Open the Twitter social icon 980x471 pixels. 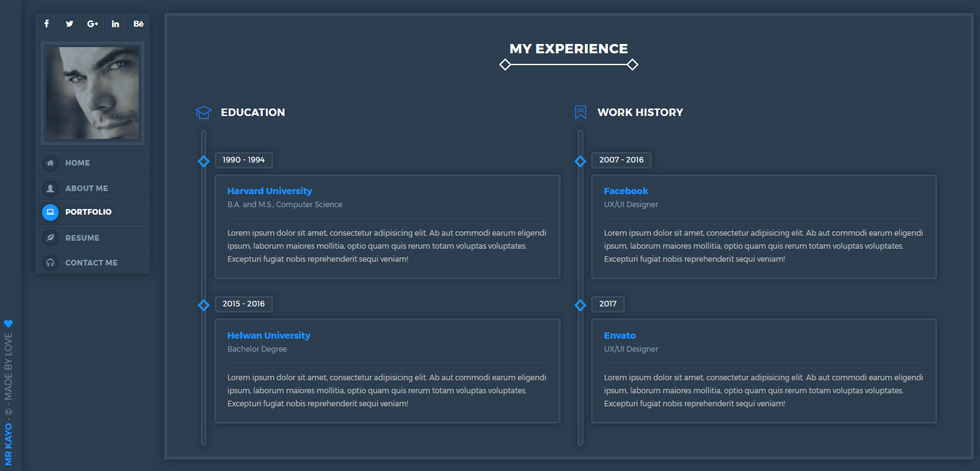pos(69,24)
